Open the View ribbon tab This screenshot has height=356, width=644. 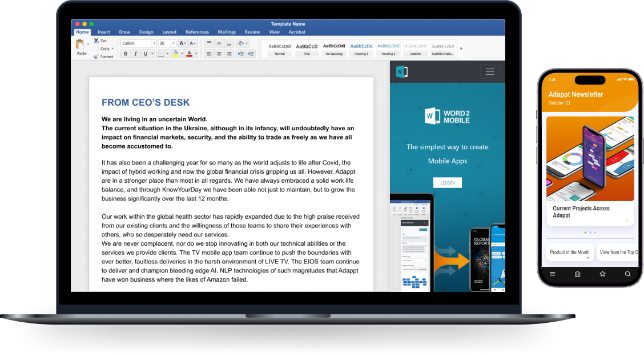275,32
